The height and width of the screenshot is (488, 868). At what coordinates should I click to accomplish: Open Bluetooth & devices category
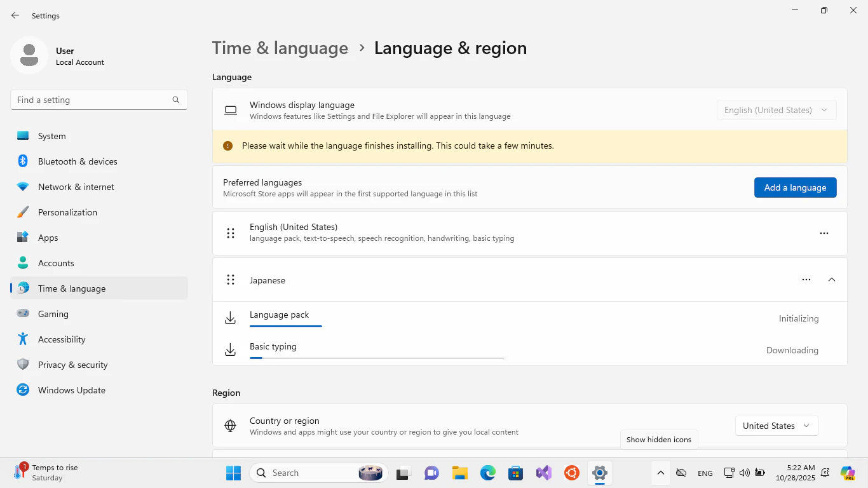(99, 161)
